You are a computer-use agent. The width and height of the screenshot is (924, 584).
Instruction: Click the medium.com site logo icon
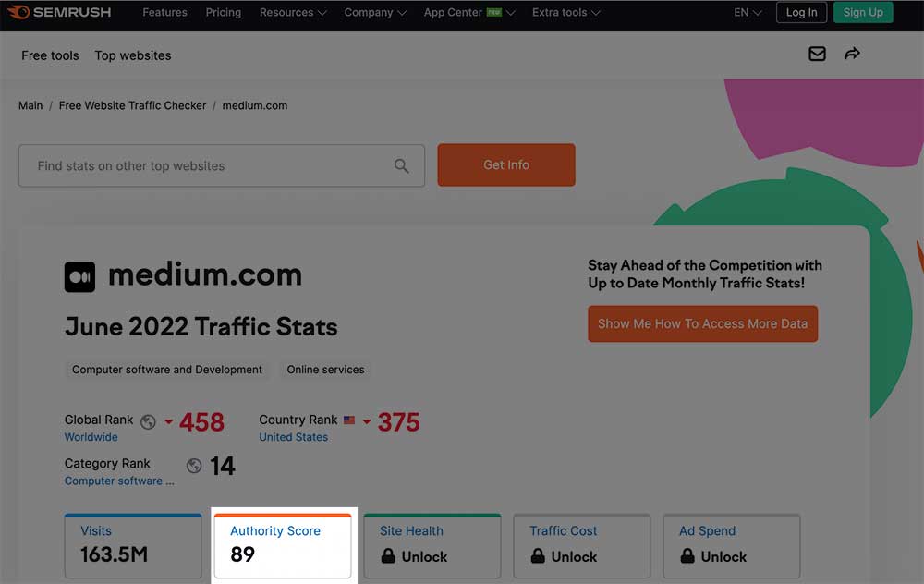coord(79,277)
